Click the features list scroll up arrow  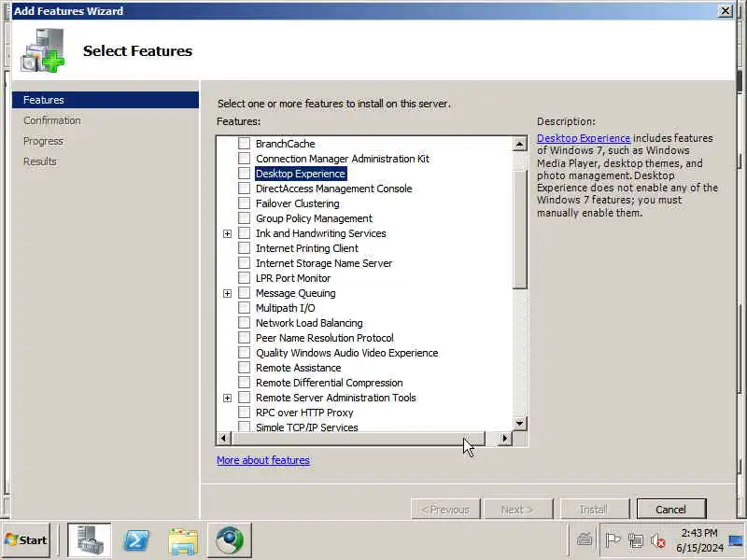520,144
